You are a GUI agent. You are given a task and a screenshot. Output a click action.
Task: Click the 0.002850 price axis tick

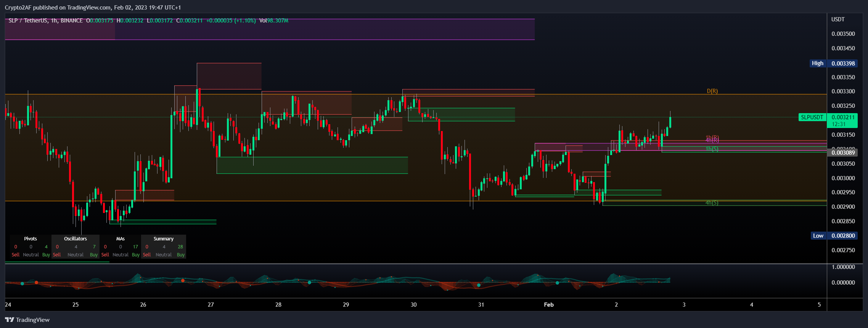[x=843, y=221]
